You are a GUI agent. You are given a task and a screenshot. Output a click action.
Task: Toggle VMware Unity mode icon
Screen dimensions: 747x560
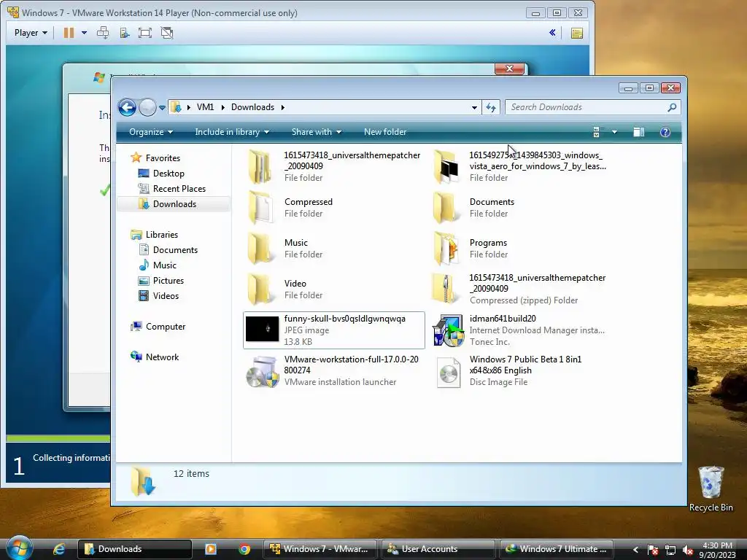(x=167, y=33)
